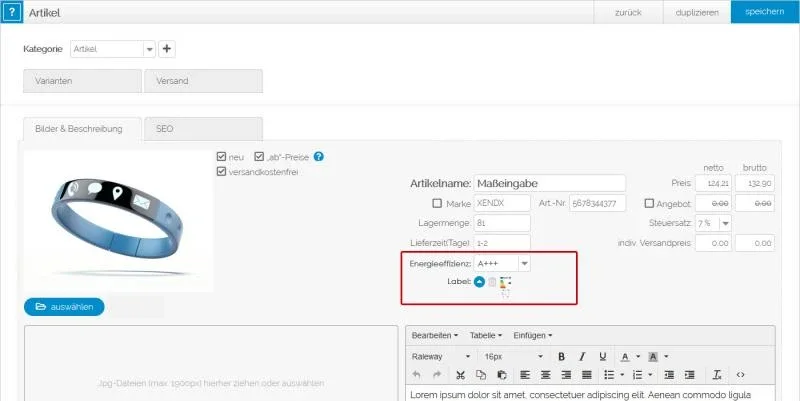
Task: Click the auswählen image button
Action: click(x=64, y=307)
